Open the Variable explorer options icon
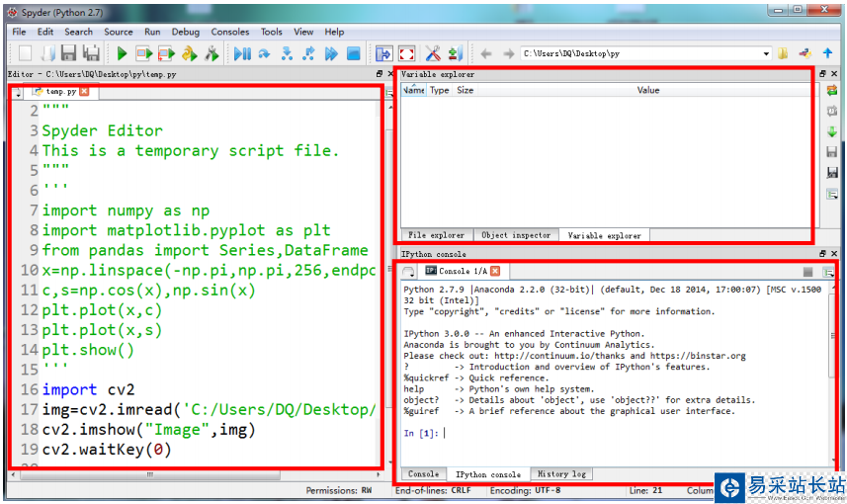This screenshot has width=847, height=504. 832,194
